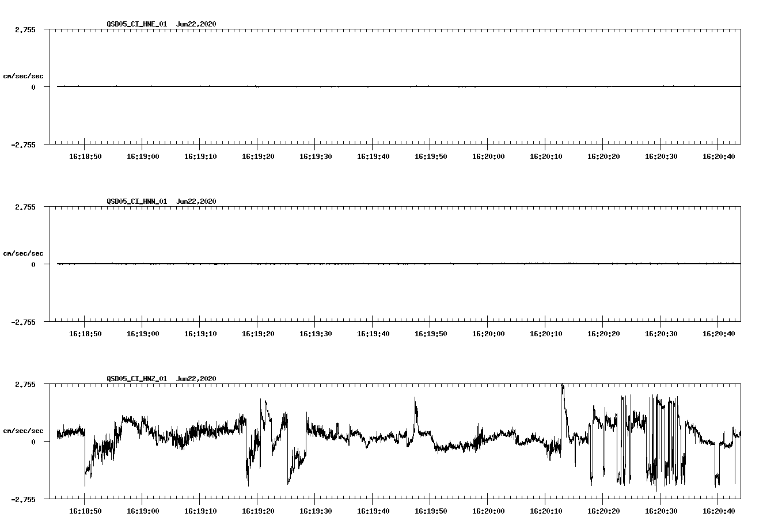Click the 0 axis label on HNZ chart
782x532 pixels.
click(x=33, y=442)
